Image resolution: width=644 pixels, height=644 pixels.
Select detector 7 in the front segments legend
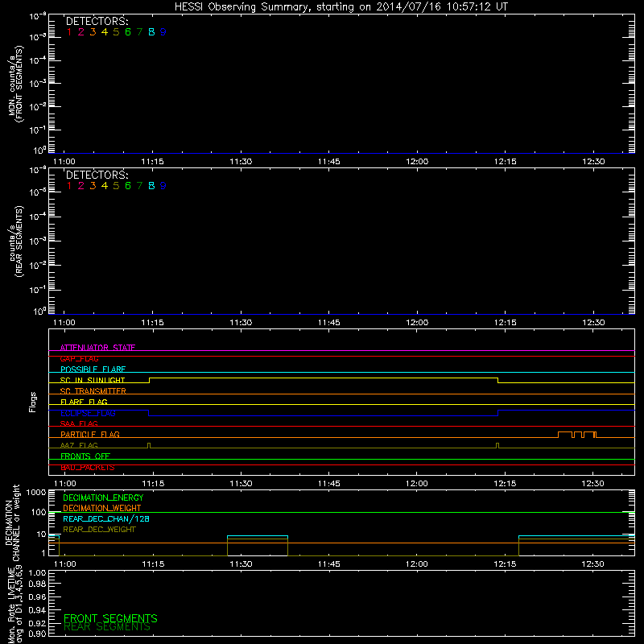pos(139,32)
